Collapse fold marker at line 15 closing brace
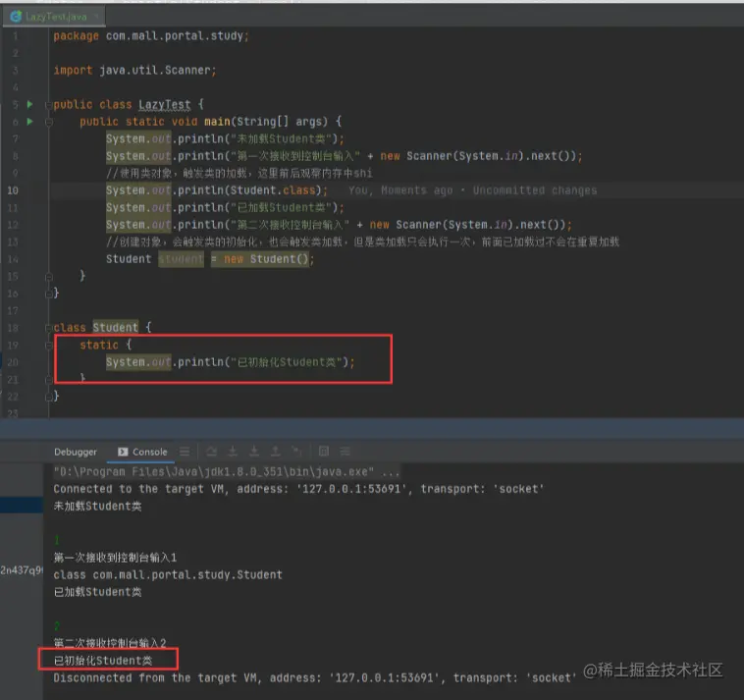 click(48, 276)
